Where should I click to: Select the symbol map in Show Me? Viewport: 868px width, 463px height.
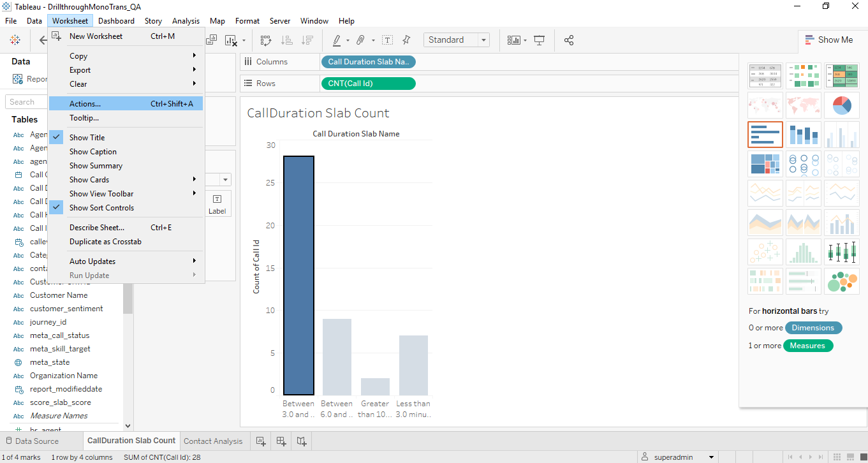765,105
